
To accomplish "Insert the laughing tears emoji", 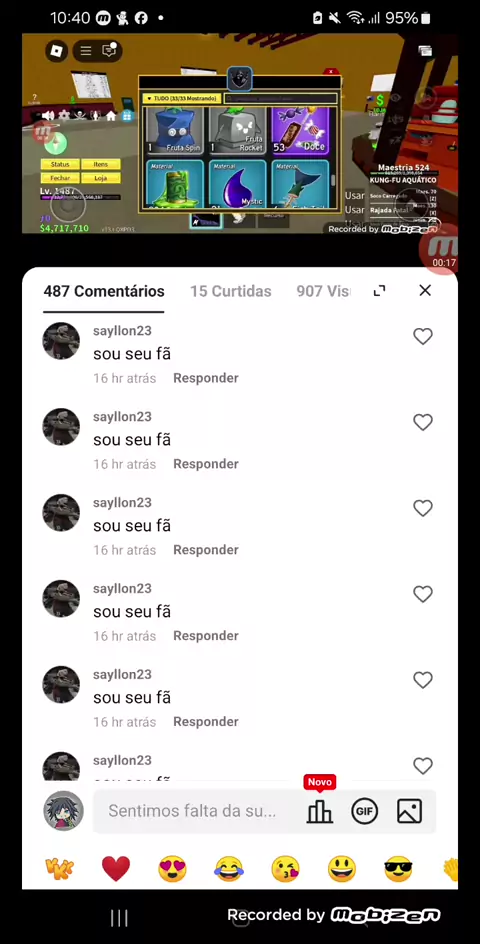I will (229, 869).
